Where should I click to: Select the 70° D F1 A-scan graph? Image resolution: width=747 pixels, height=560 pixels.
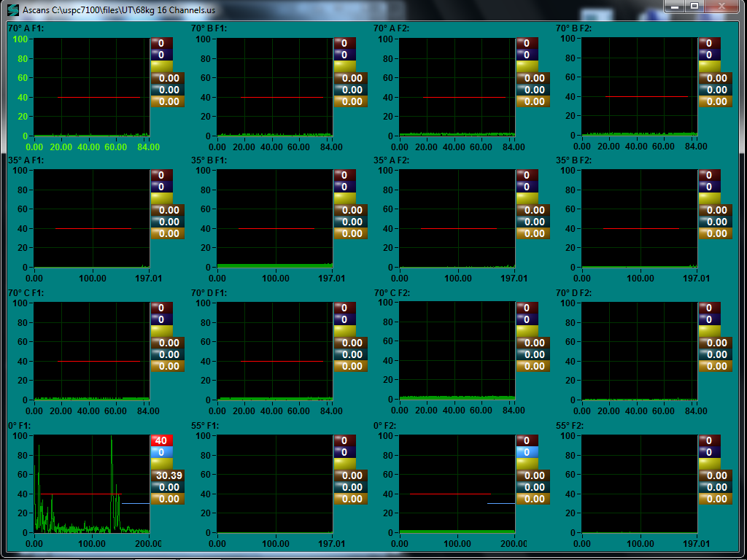click(274, 351)
